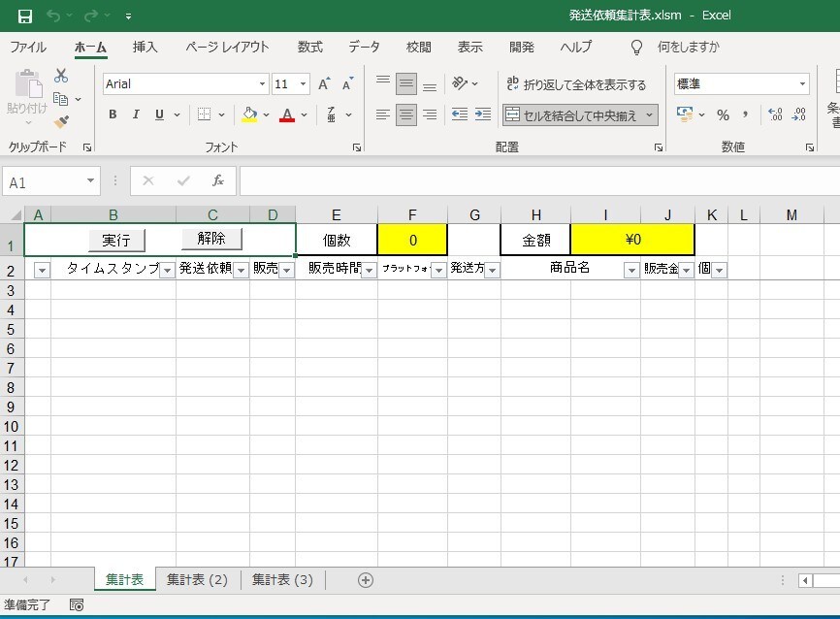Click the Cut scissors icon
The width and height of the screenshot is (840, 619).
[x=61, y=76]
